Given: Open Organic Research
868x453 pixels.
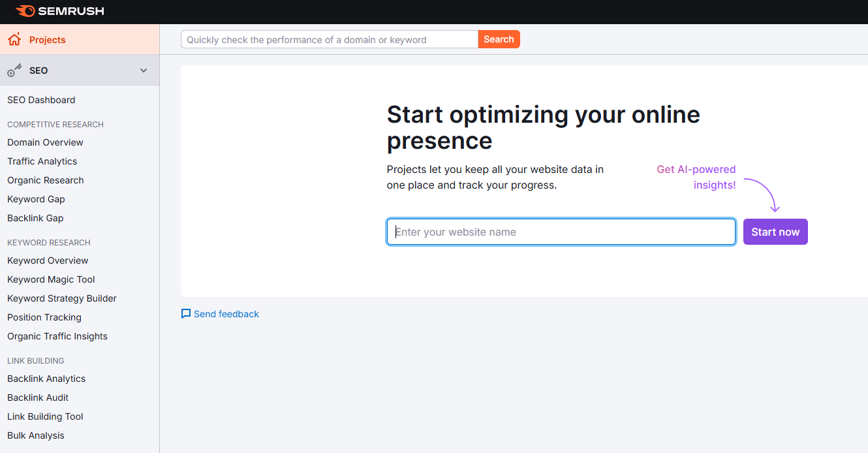Looking at the screenshot, I should [x=45, y=180].
